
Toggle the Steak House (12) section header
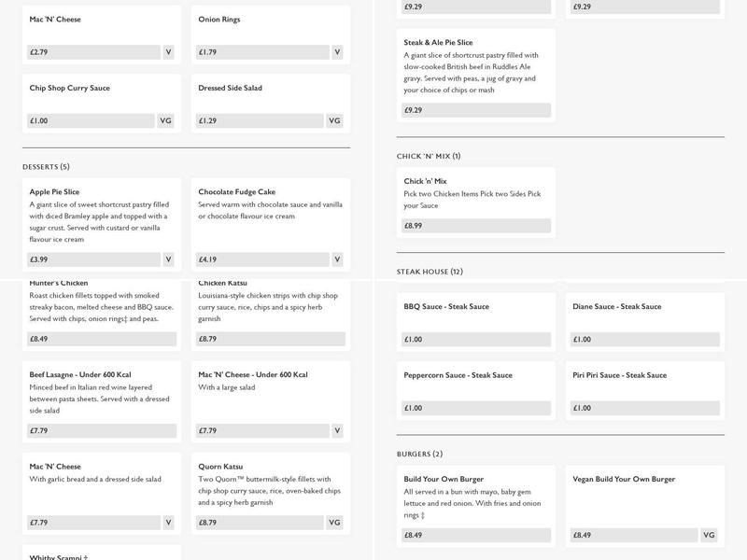click(x=430, y=272)
